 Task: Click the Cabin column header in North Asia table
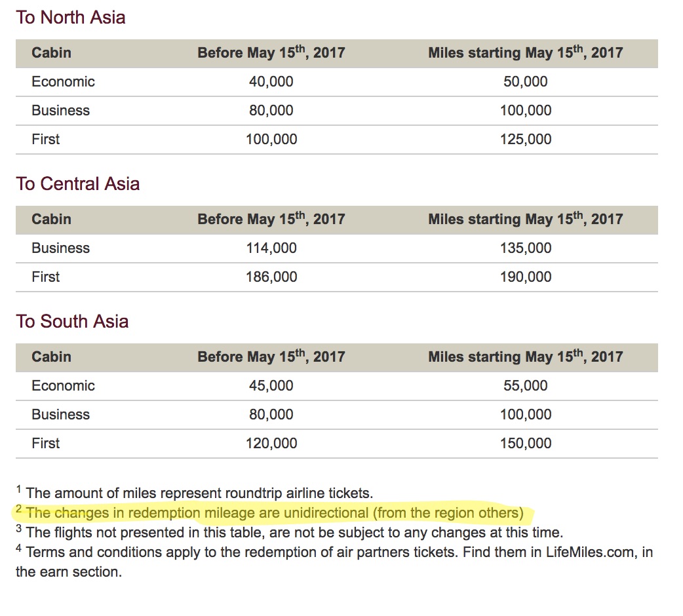pyautogui.click(x=51, y=52)
